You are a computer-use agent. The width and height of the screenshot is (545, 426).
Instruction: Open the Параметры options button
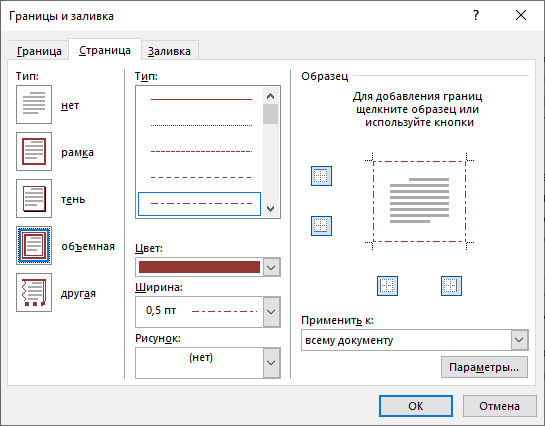484,367
